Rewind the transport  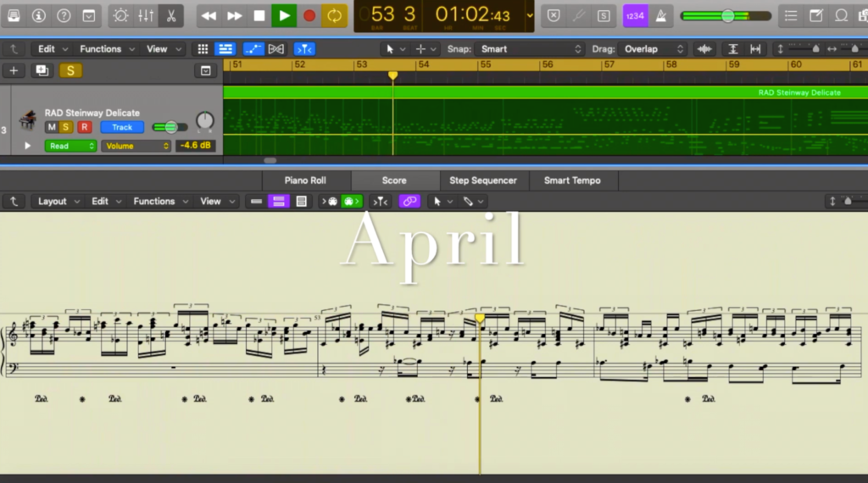209,16
